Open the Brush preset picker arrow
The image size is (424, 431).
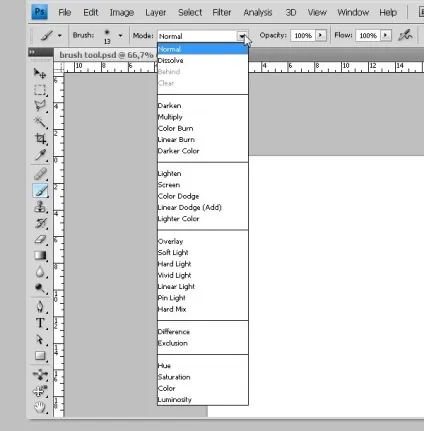(x=120, y=35)
